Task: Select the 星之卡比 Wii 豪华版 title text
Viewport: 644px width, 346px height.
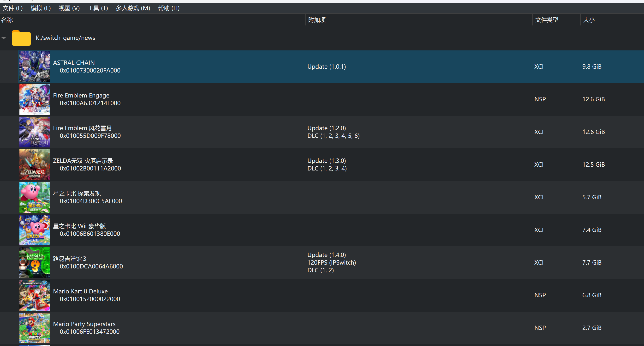Action: coord(79,226)
